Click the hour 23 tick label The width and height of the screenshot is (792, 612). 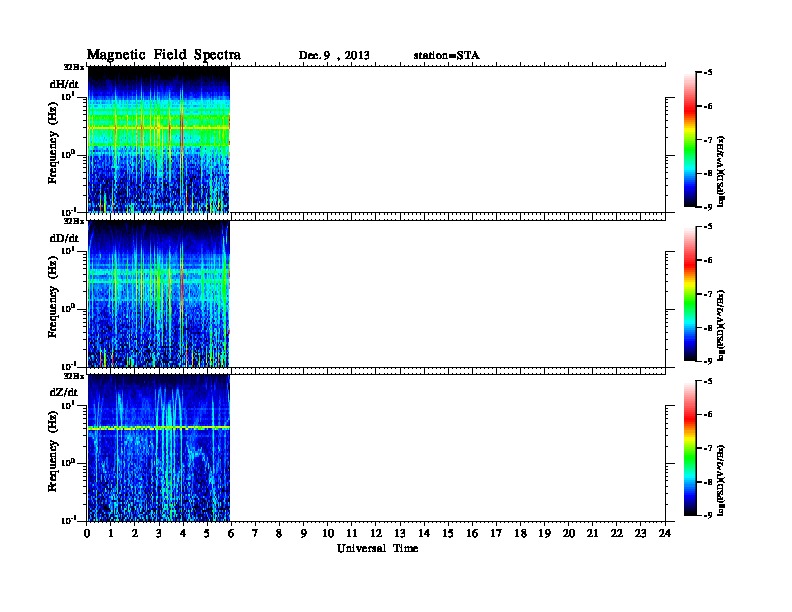click(x=641, y=534)
